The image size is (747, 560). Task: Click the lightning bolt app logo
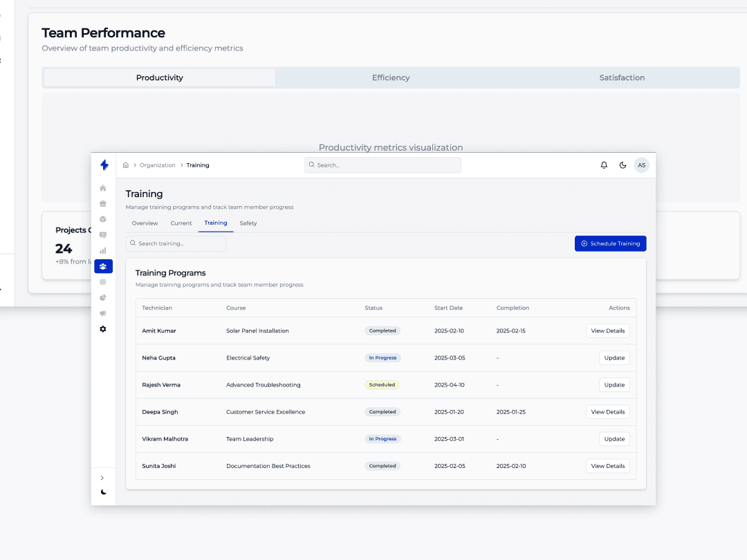point(104,165)
